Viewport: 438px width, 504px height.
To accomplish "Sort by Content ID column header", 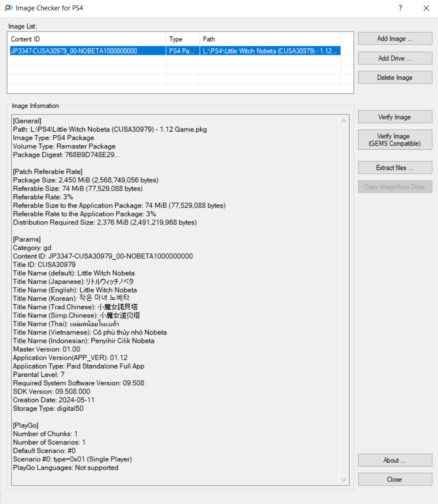I will click(87, 39).
